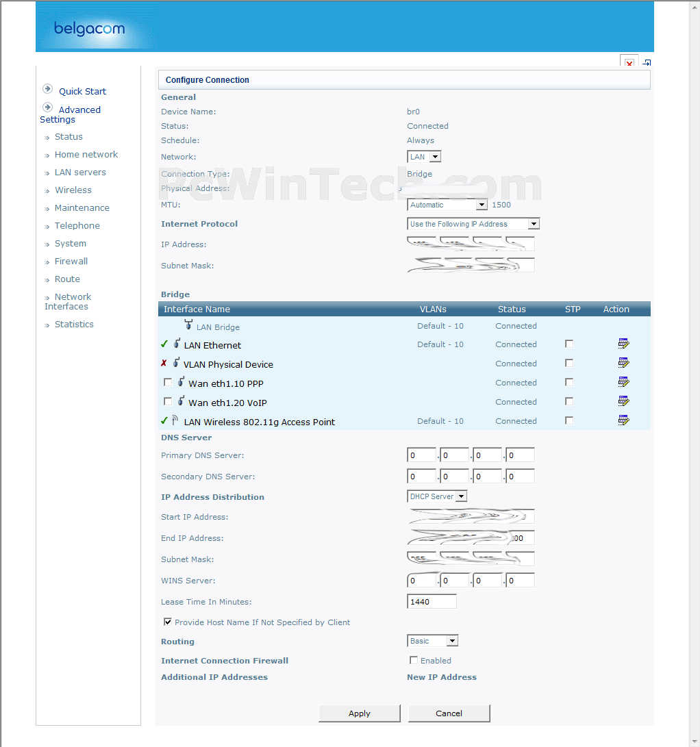Edit the Wan eth1.20 VoIP entry
700x747 pixels.
coord(623,401)
